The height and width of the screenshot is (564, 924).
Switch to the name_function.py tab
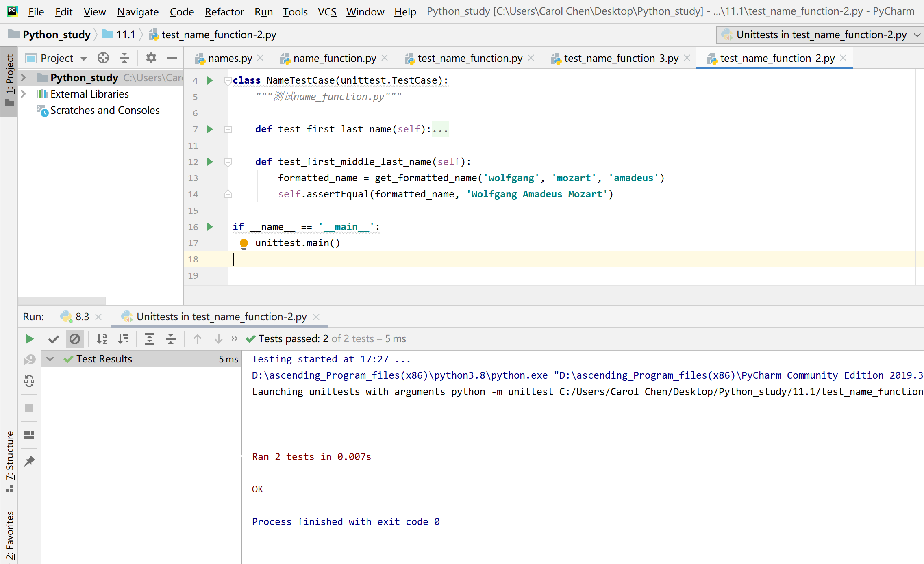click(334, 59)
